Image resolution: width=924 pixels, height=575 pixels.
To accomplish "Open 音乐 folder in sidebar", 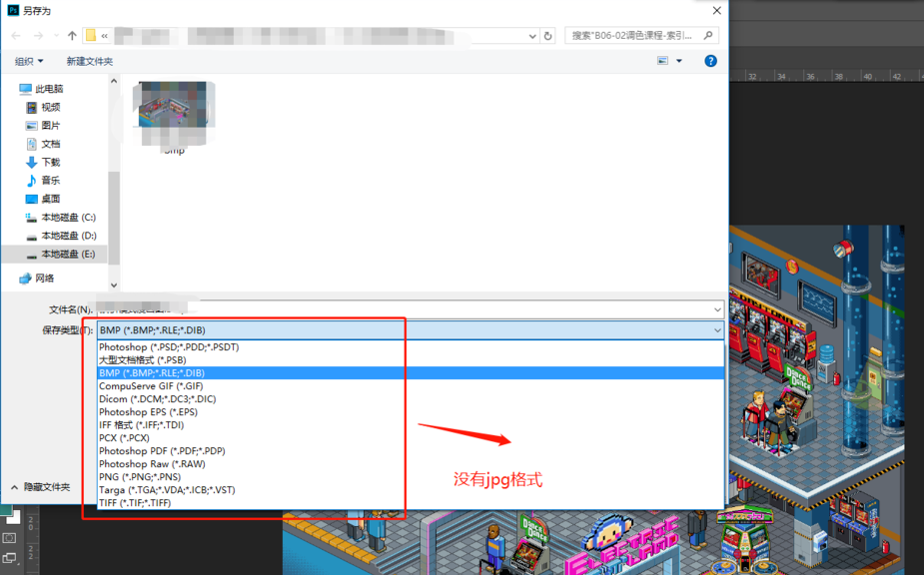I will [x=43, y=181].
